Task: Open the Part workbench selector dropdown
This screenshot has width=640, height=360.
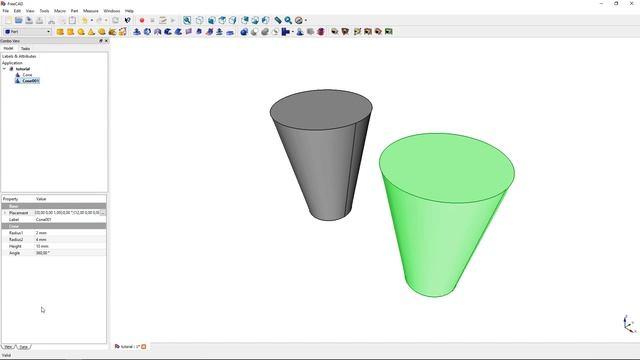Action: click(27, 31)
